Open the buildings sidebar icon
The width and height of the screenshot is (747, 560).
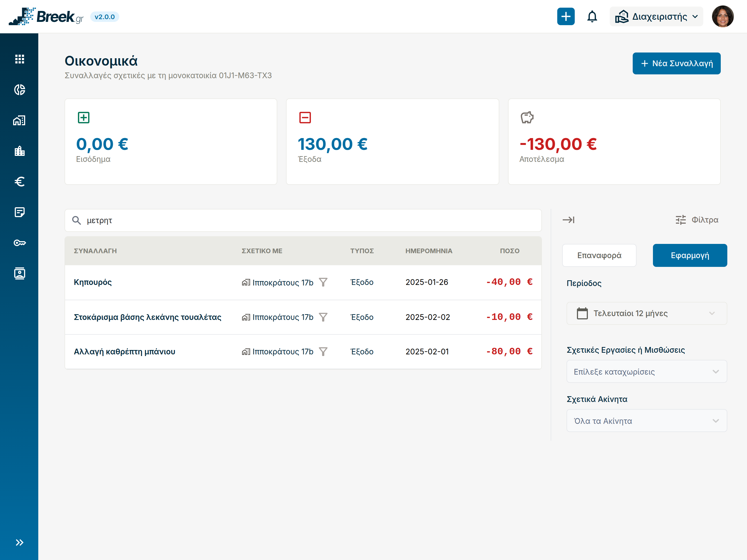coord(20,151)
